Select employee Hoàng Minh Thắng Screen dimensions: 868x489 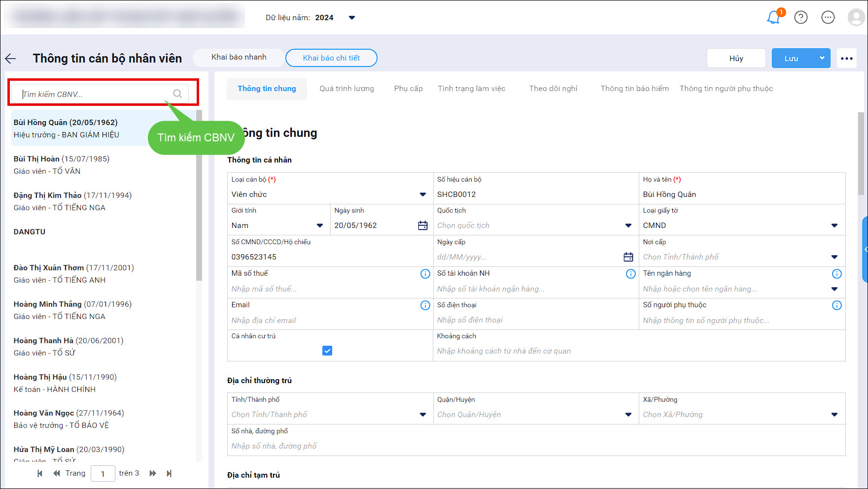point(104,310)
